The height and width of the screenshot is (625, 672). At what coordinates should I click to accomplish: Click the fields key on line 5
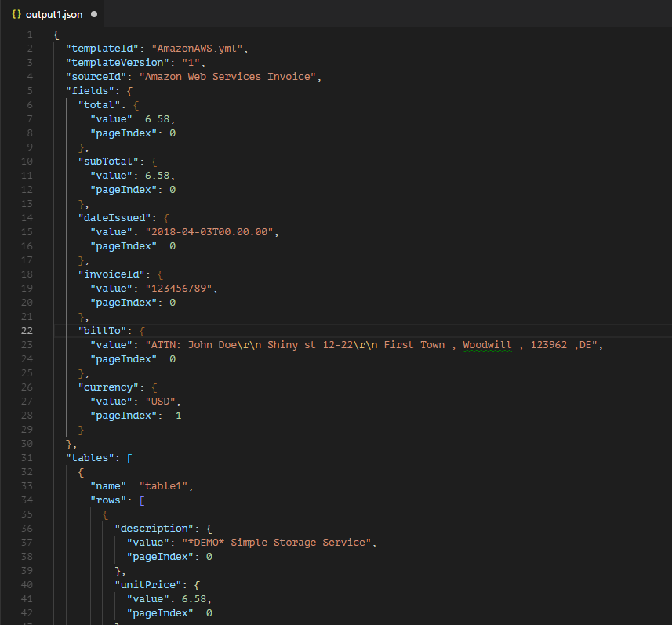pos(90,90)
